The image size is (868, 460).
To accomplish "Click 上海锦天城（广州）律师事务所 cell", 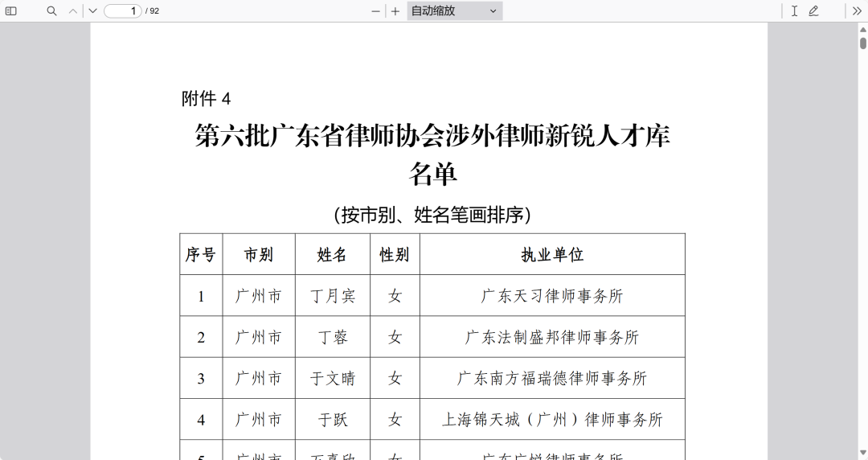I will 552,420.
